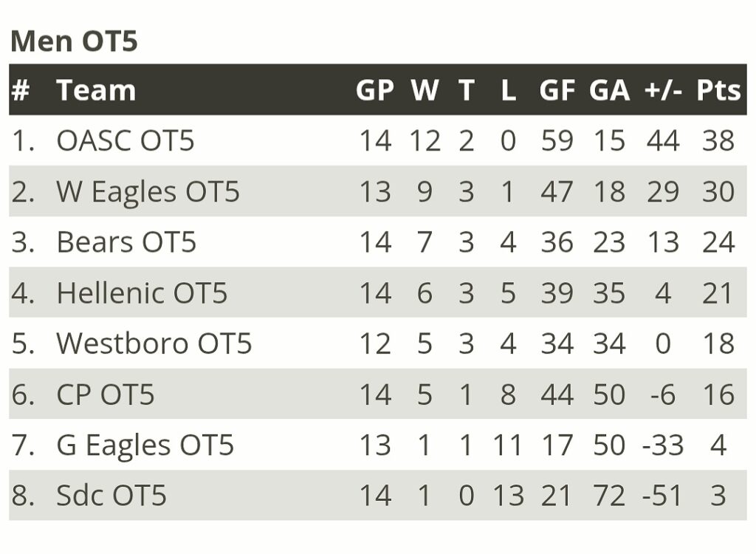Select OASC OT5's points value 38
756x554 pixels.
[718, 140]
